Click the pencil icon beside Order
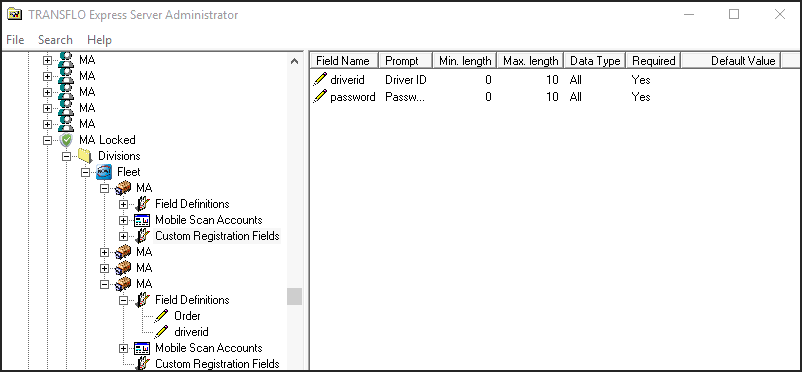Screen dimensions: 802x372 coord(162,316)
